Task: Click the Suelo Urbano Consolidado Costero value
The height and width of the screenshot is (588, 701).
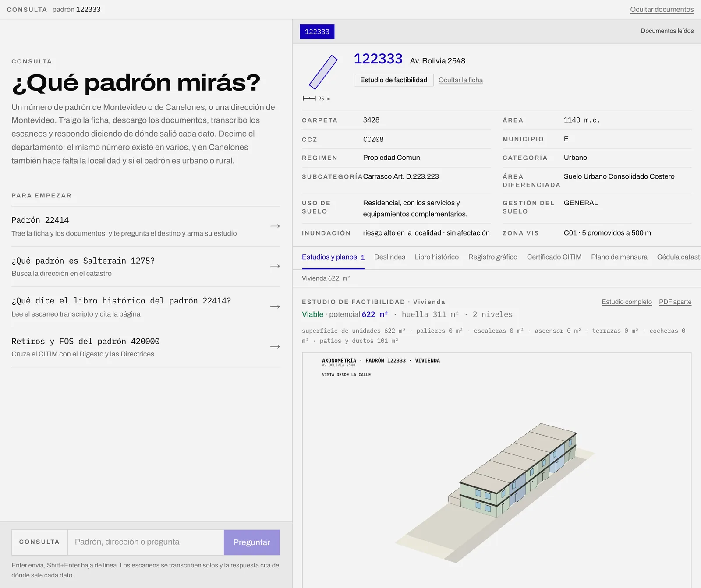Action: coord(619,176)
